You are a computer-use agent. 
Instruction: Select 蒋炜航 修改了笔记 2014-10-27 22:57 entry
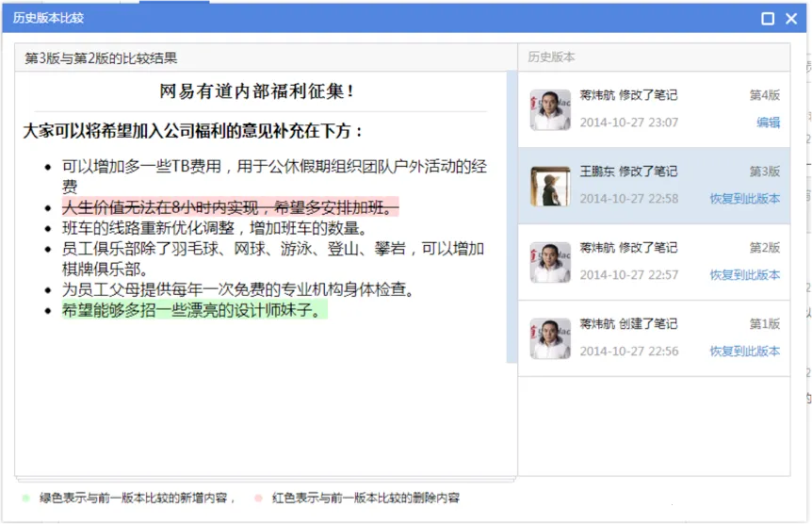pos(654,262)
